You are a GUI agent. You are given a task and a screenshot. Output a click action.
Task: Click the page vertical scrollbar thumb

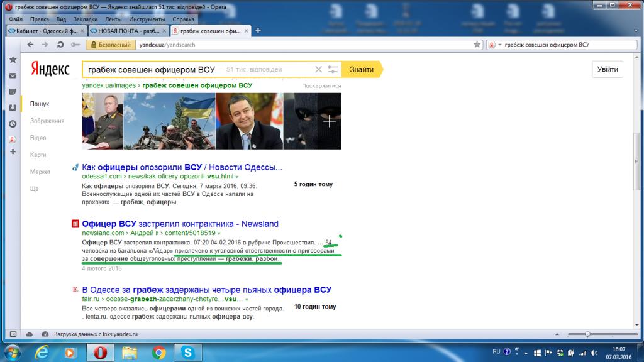pos(636,161)
